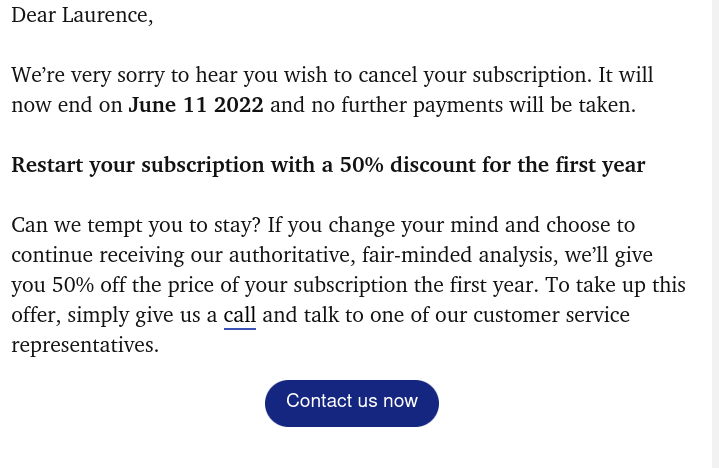Click the Contact us now button

pos(352,403)
